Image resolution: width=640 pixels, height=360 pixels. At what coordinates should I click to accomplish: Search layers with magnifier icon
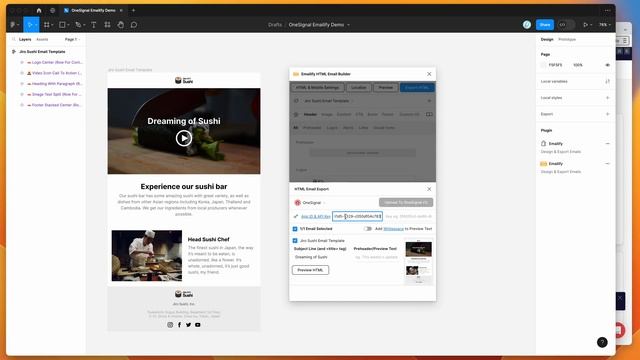[13, 40]
